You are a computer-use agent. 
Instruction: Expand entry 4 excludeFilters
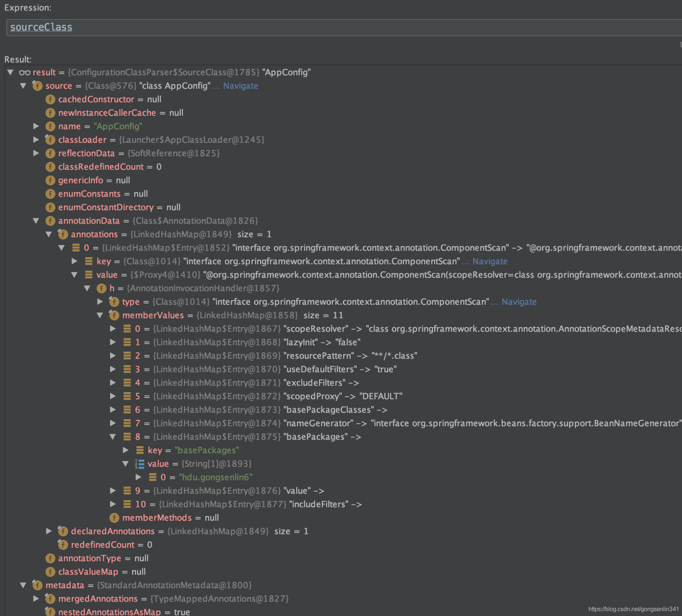113,383
